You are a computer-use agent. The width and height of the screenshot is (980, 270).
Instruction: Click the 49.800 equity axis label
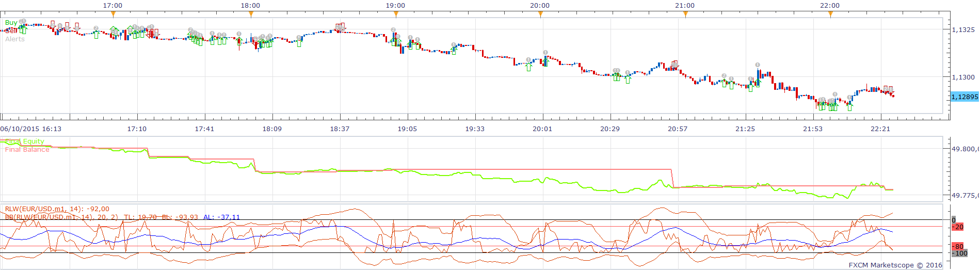pos(965,149)
